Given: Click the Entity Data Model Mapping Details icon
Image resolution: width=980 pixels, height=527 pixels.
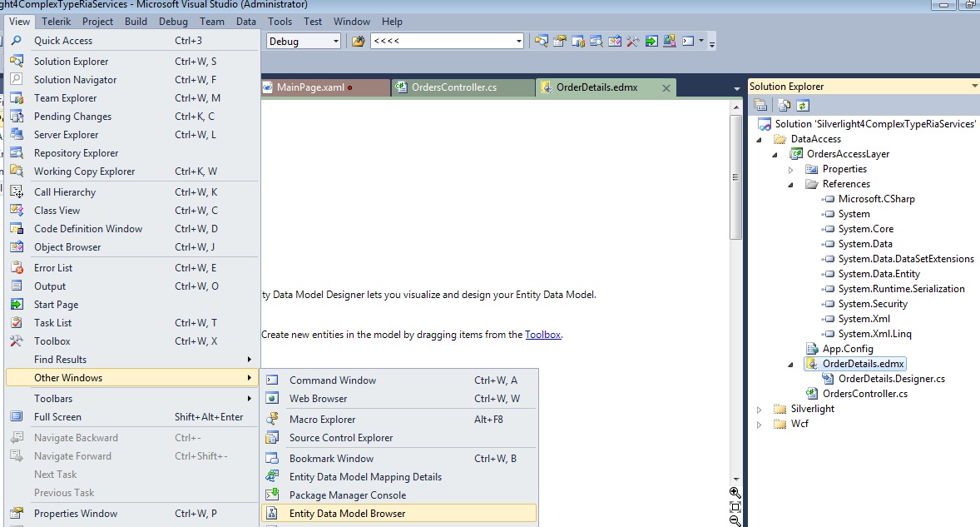Looking at the screenshot, I should pyautogui.click(x=272, y=476).
